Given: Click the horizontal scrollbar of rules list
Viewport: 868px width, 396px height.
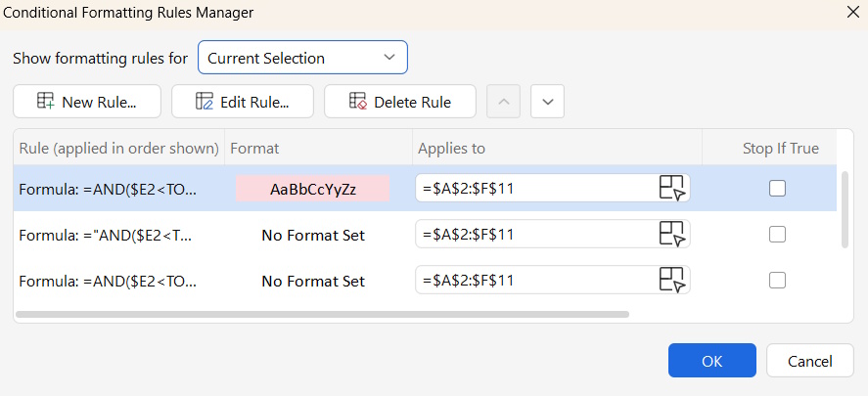Looking at the screenshot, I should pos(323,314).
